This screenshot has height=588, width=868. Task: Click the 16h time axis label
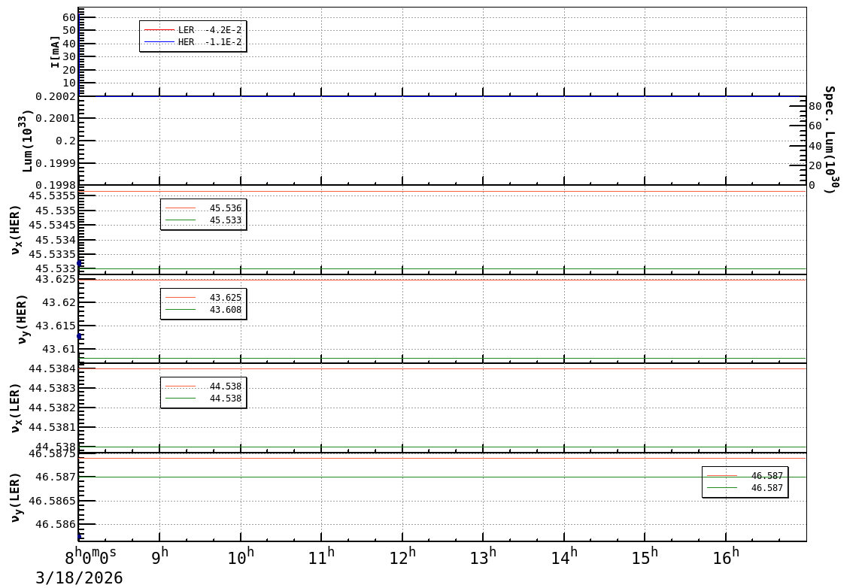tap(725, 558)
